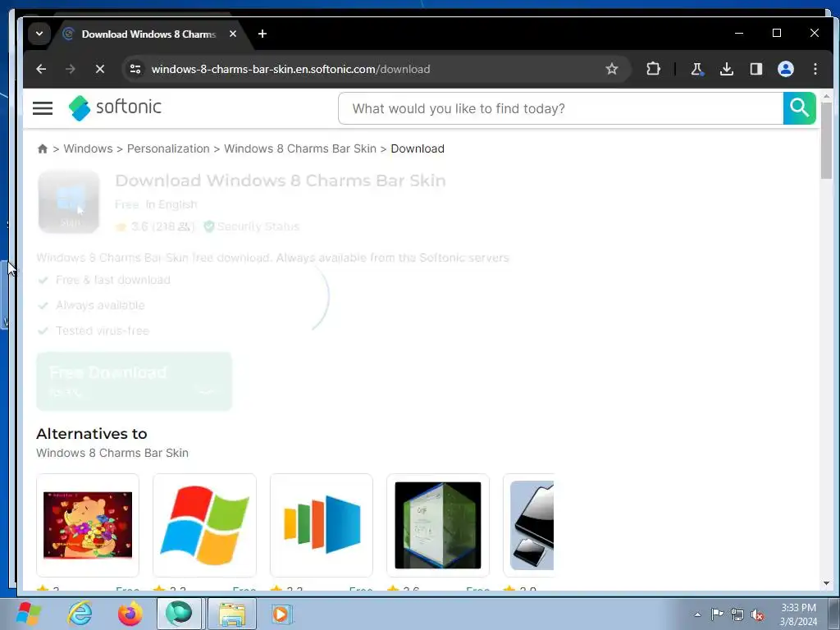
Task: Click the green search magnifier button
Action: [799, 109]
